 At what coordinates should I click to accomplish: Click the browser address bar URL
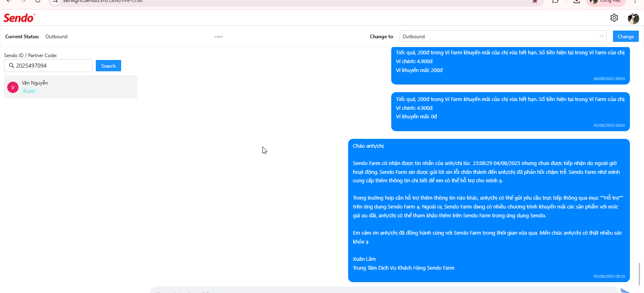pyautogui.click(x=103, y=2)
